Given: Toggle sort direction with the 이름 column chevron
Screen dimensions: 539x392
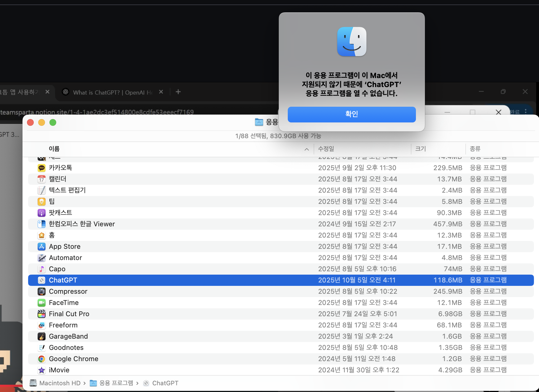Looking at the screenshot, I should point(307,149).
